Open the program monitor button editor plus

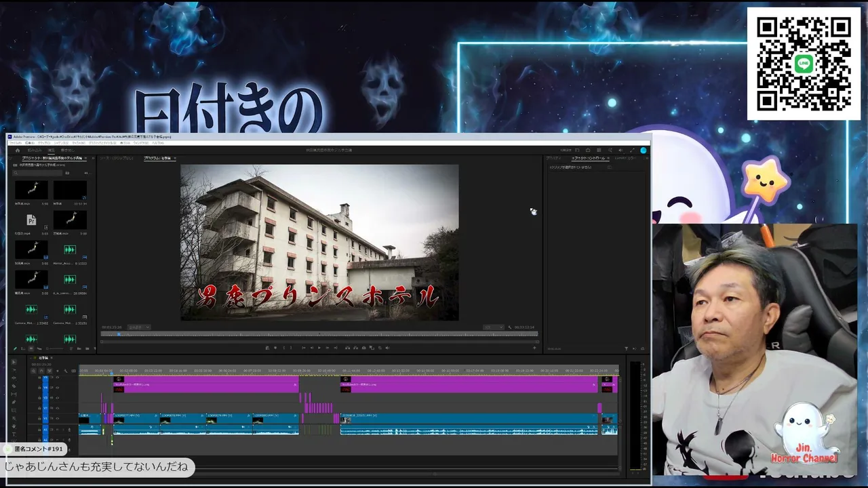point(534,348)
